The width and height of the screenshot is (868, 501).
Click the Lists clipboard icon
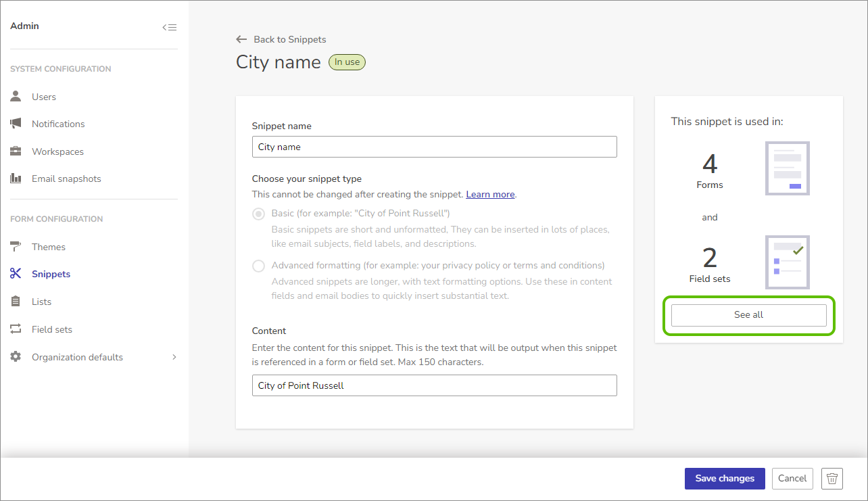pos(16,302)
